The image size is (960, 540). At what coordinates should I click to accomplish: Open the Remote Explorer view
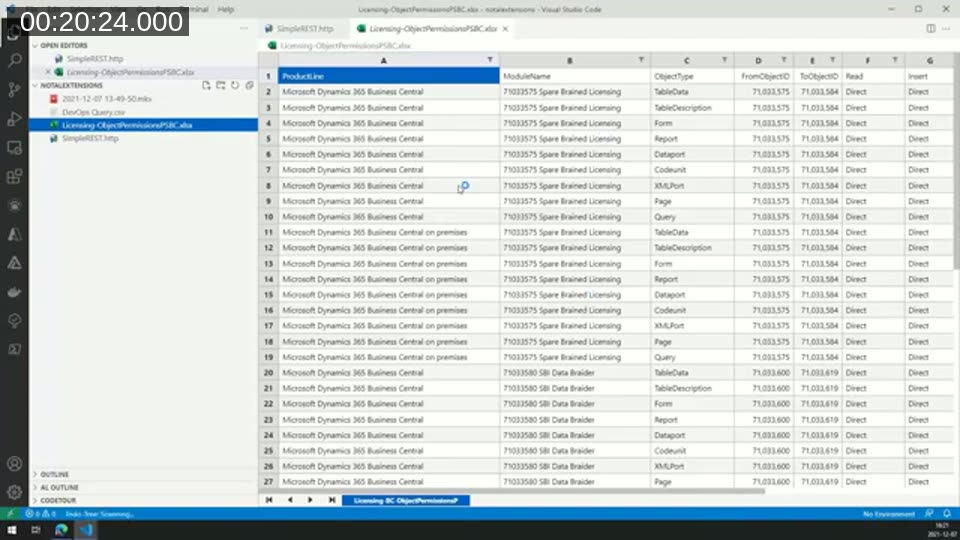coord(15,148)
